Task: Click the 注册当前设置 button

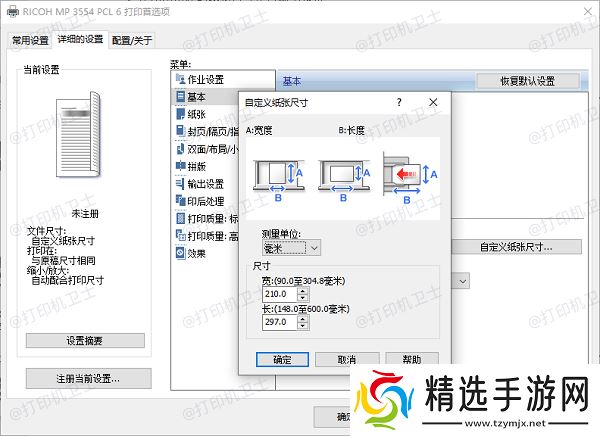Action: point(88,379)
